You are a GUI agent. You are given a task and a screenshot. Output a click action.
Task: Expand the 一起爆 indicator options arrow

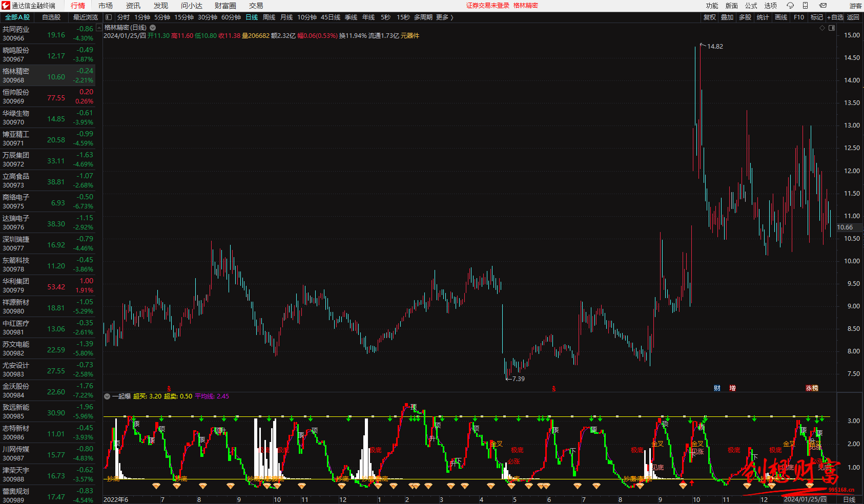tap(107, 396)
